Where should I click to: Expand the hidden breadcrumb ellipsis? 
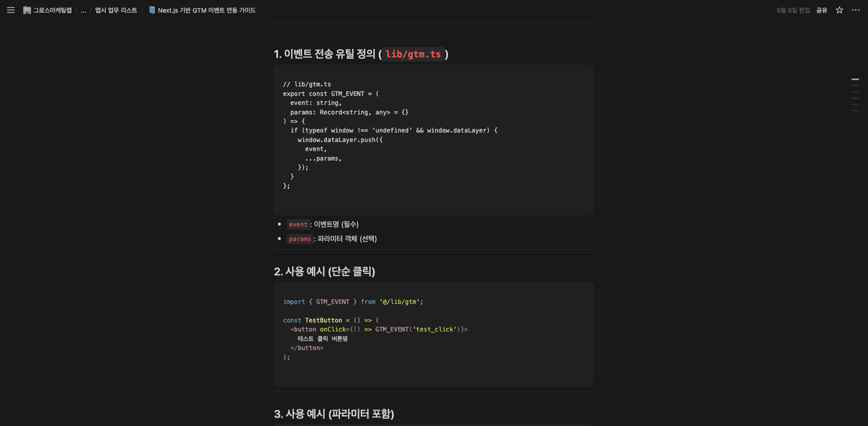(x=83, y=10)
